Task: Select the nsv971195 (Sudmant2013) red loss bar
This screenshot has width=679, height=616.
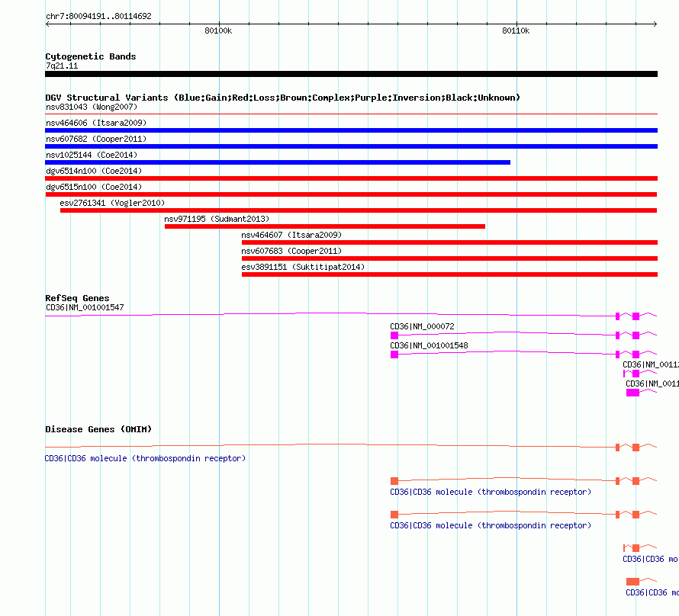Action: point(325,226)
